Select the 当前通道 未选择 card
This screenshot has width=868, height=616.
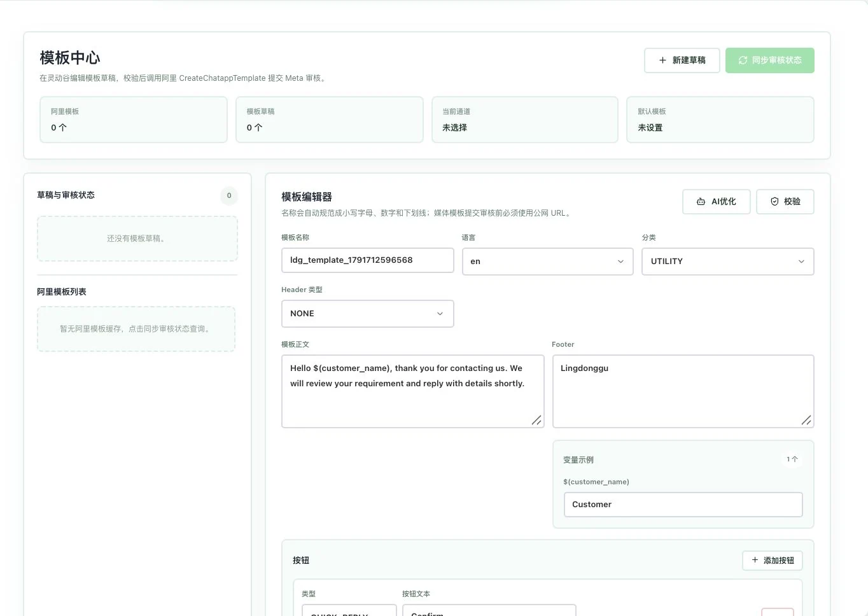click(x=525, y=120)
